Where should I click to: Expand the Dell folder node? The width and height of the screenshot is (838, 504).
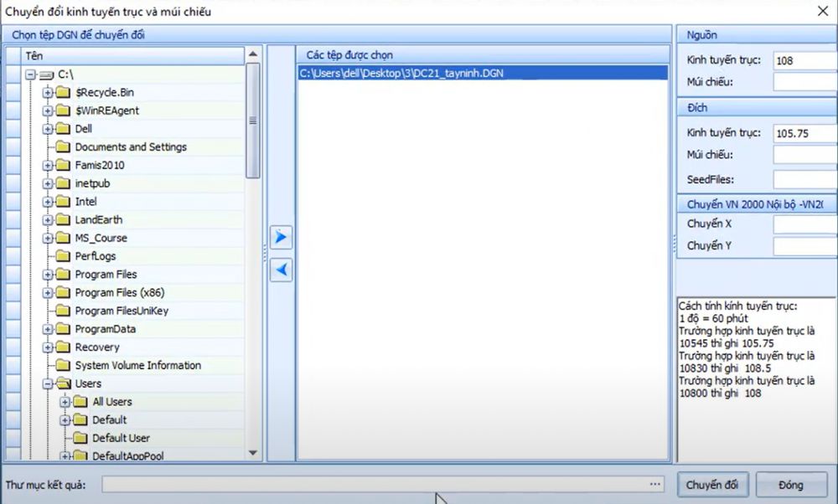(48, 129)
